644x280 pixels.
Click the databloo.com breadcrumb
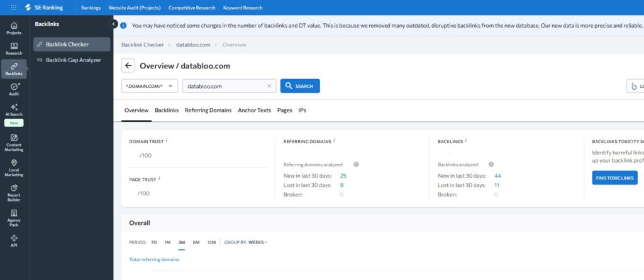point(193,45)
